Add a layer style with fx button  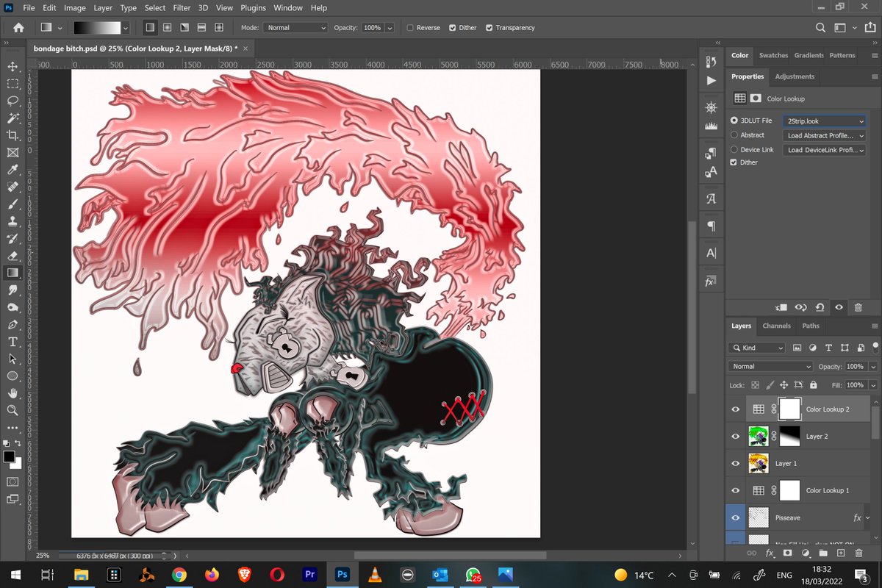(770, 553)
